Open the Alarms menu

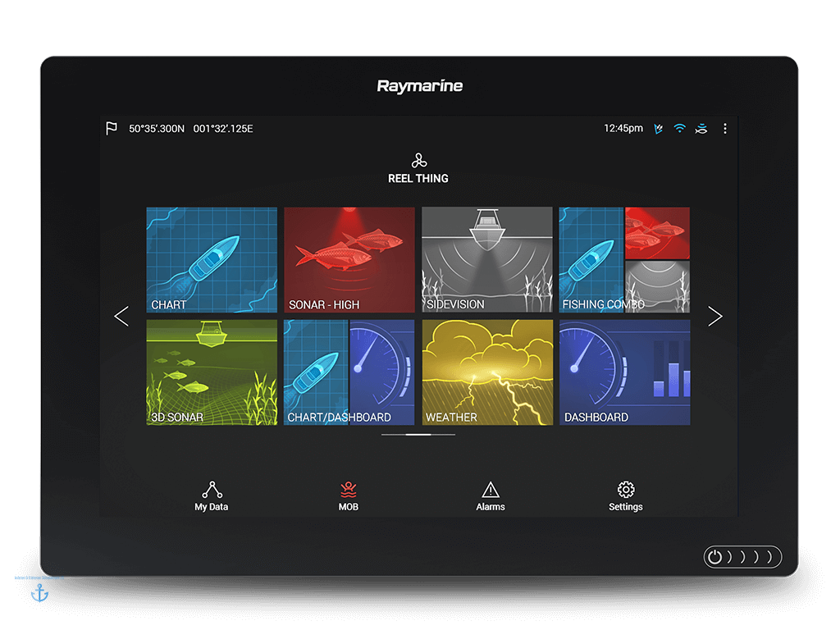click(x=491, y=495)
